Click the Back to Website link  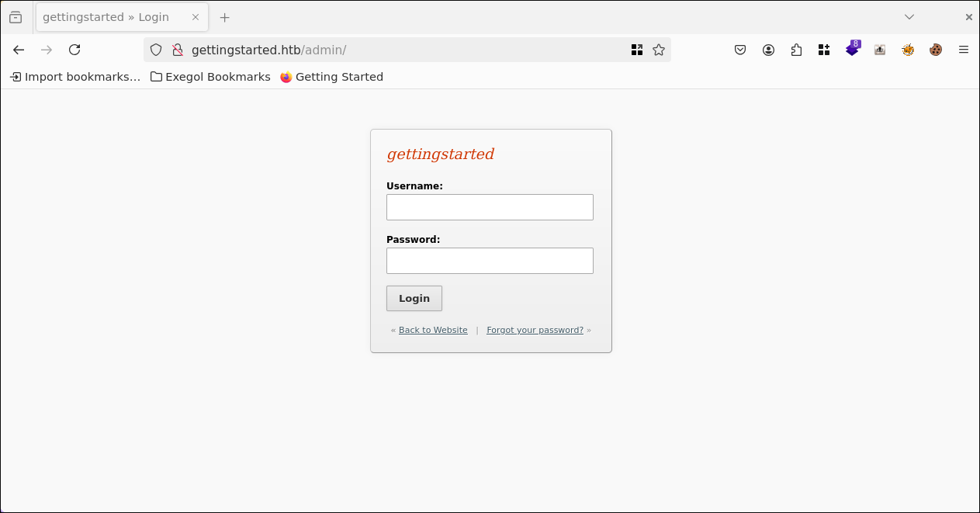[x=432, y=330]
